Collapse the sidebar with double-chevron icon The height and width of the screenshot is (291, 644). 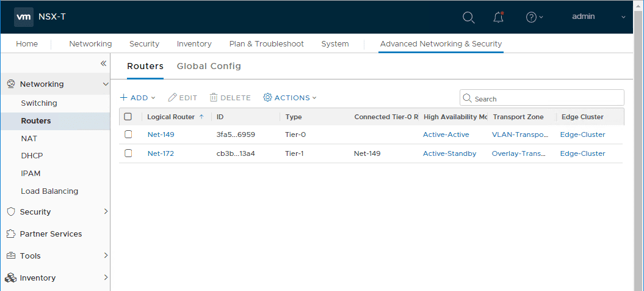104,64
